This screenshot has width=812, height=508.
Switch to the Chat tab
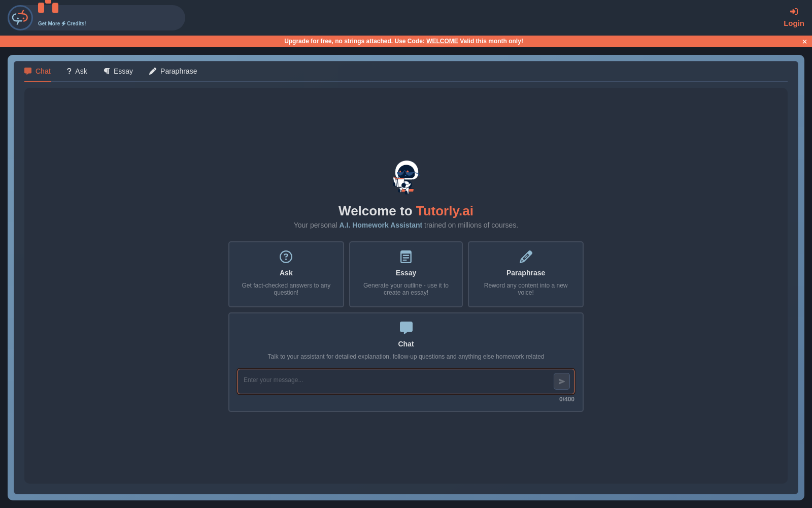click(38, 71)
